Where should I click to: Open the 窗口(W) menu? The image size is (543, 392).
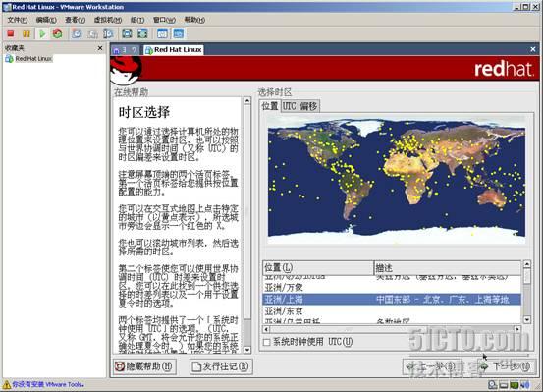164,20
